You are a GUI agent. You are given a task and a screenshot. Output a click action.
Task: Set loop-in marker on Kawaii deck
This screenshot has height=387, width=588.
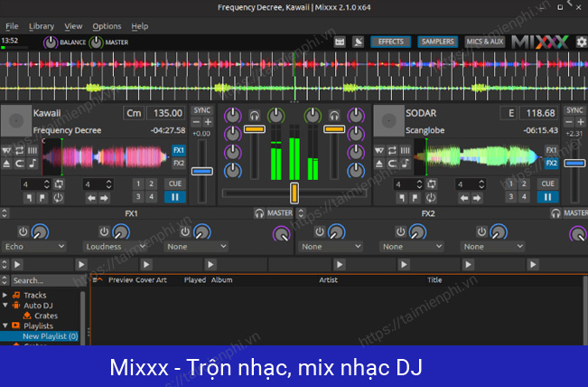click(x=29, y=197)
